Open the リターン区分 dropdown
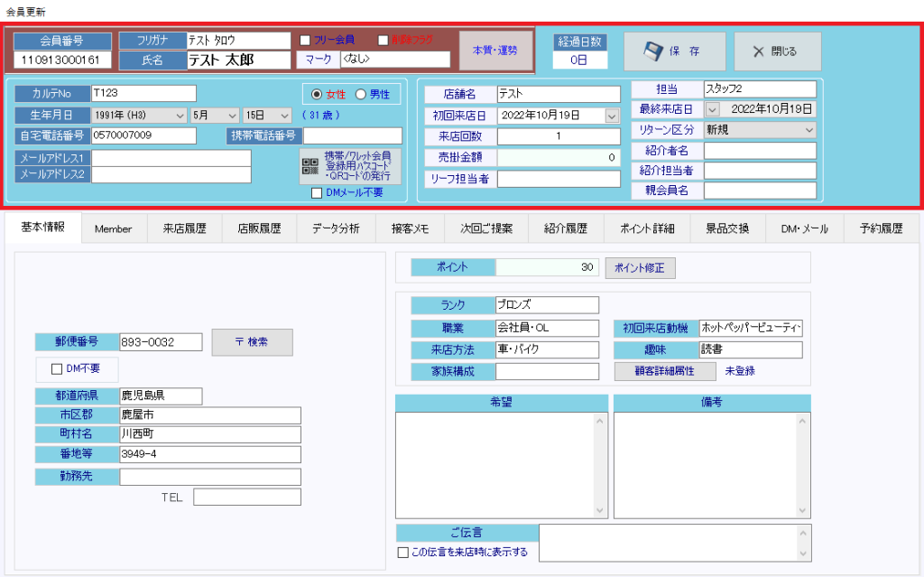The image size is (924, 577). coord(808,129)
